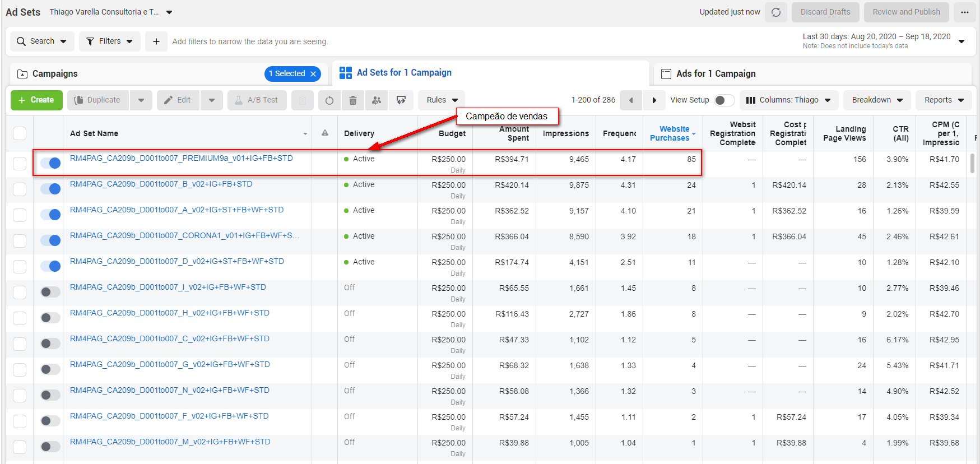Sort by Website Purchases column header

(670, 133)
